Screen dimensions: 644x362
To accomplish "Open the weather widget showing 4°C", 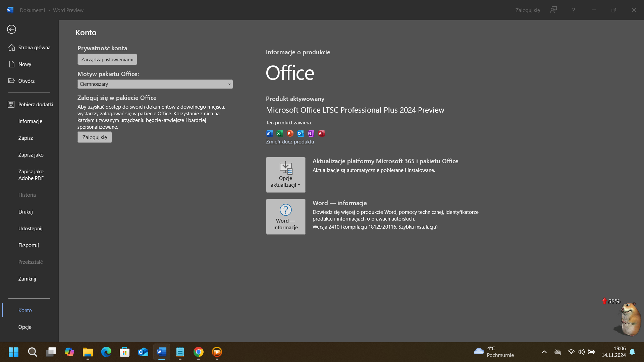I will [494, 352].
